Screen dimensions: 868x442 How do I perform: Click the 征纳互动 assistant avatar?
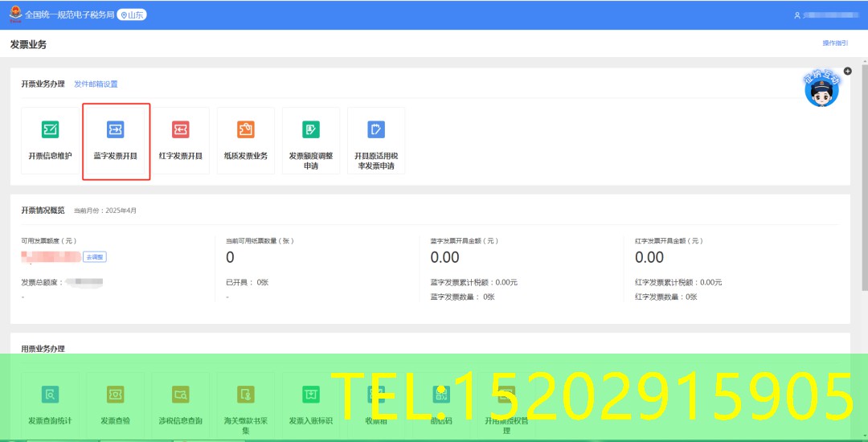(821, 90)
